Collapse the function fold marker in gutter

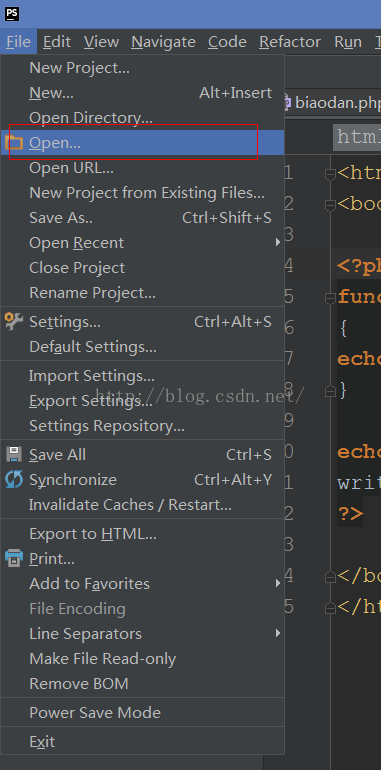[330, 298]
